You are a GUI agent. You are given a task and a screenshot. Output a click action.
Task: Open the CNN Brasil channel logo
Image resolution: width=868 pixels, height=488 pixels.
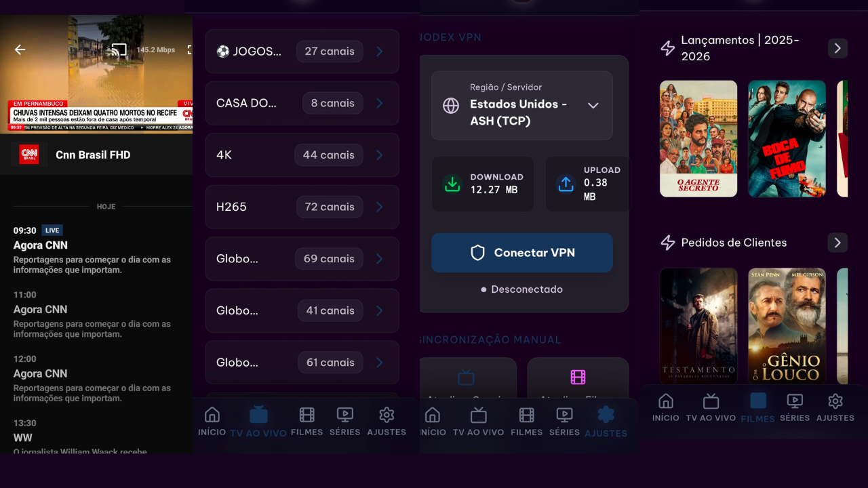pyautogui.click(x=28, y=155)
